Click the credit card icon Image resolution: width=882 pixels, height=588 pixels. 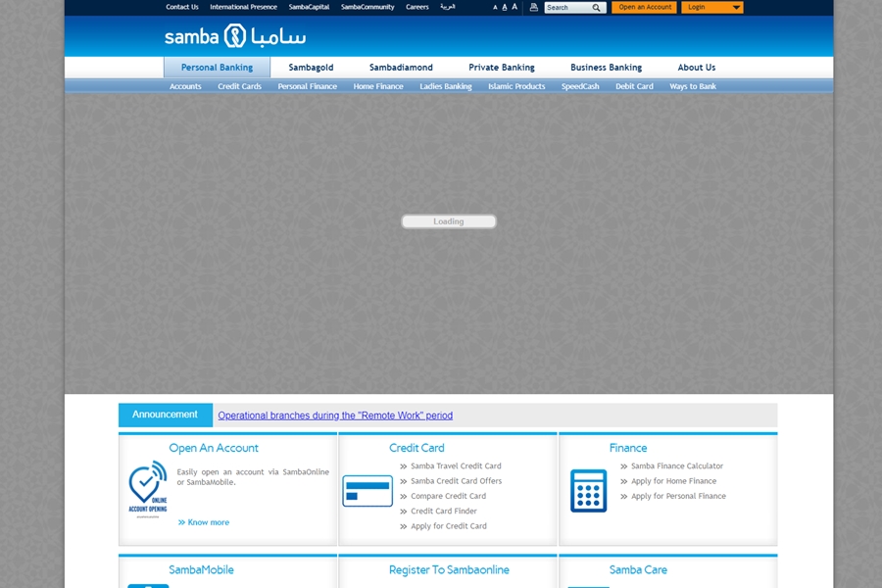tap(367, 491)
